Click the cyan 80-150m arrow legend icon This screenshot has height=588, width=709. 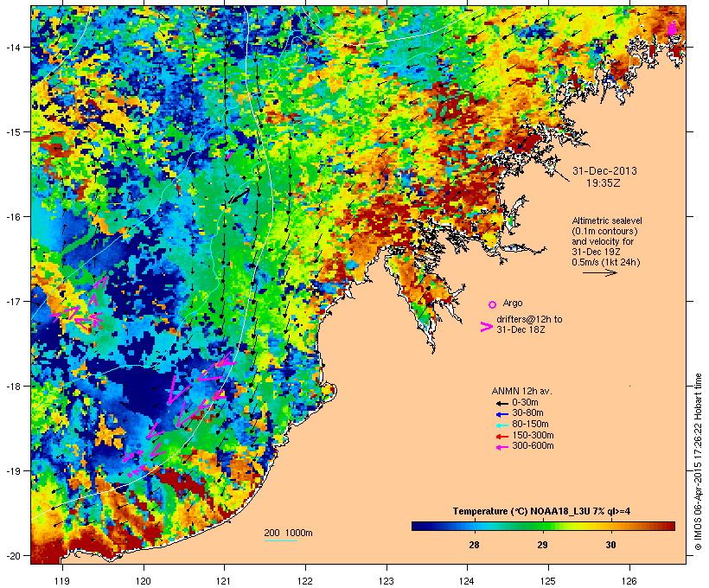(x=502, y=425)
